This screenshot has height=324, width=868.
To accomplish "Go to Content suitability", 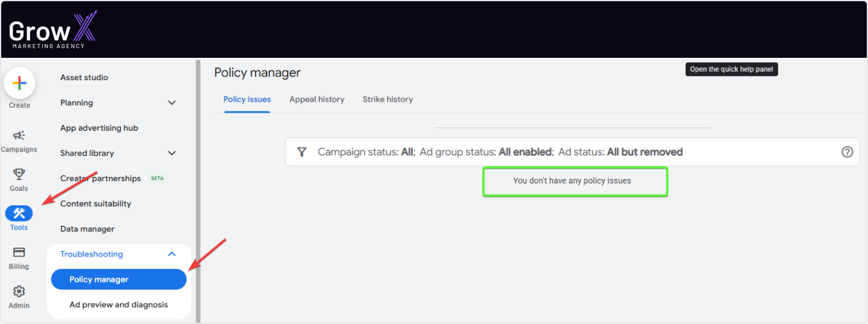I will coord(96,204).
